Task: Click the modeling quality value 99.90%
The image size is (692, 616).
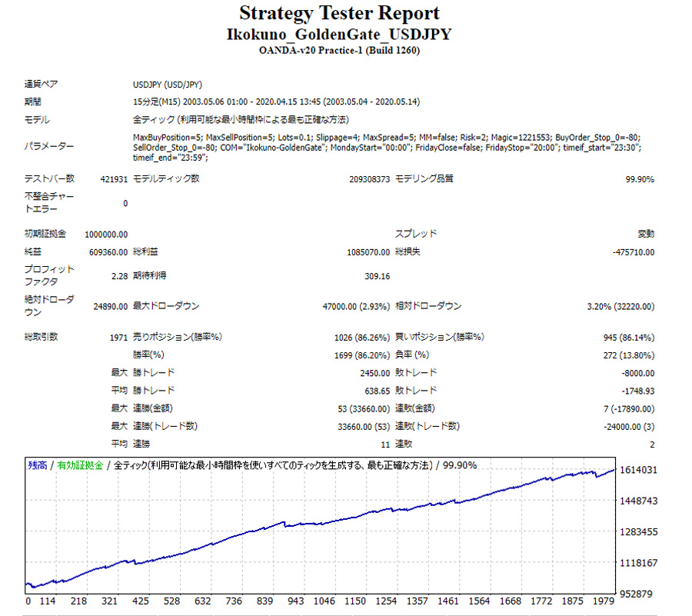Action: tap(640, 179)
